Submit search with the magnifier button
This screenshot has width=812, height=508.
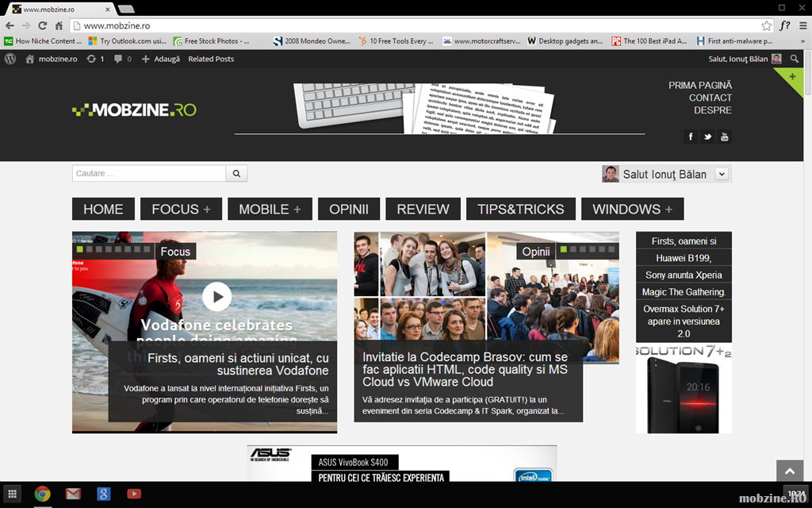coord(236,174)
